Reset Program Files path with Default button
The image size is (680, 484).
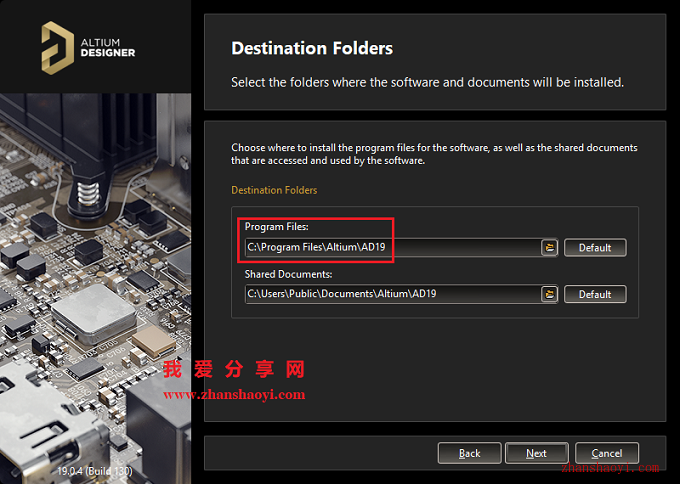(x=595, y=248)
